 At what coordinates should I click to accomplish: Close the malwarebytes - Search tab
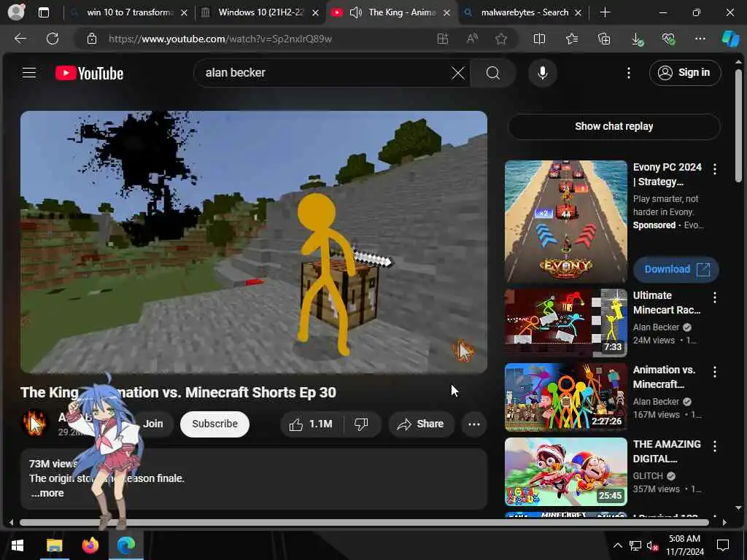[578, 13]
